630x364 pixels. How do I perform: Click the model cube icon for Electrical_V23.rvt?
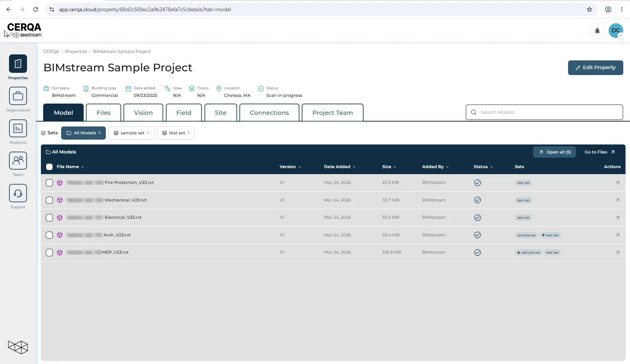coord(60,218)
